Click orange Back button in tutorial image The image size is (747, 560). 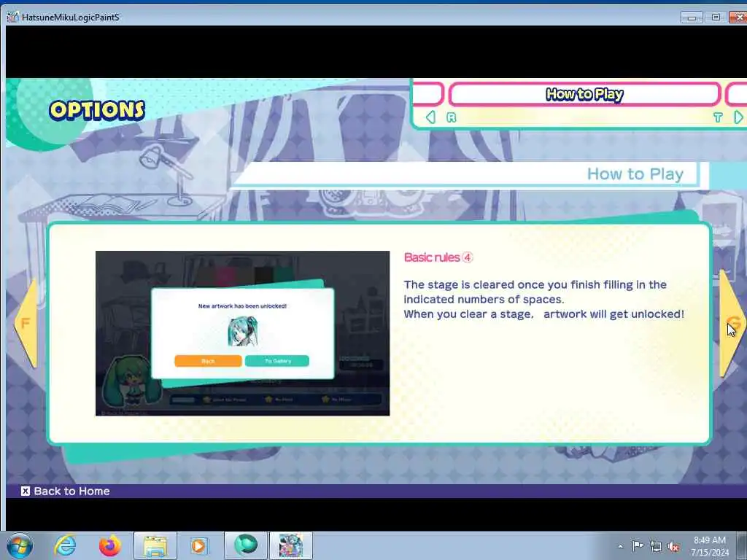point(208,361)
